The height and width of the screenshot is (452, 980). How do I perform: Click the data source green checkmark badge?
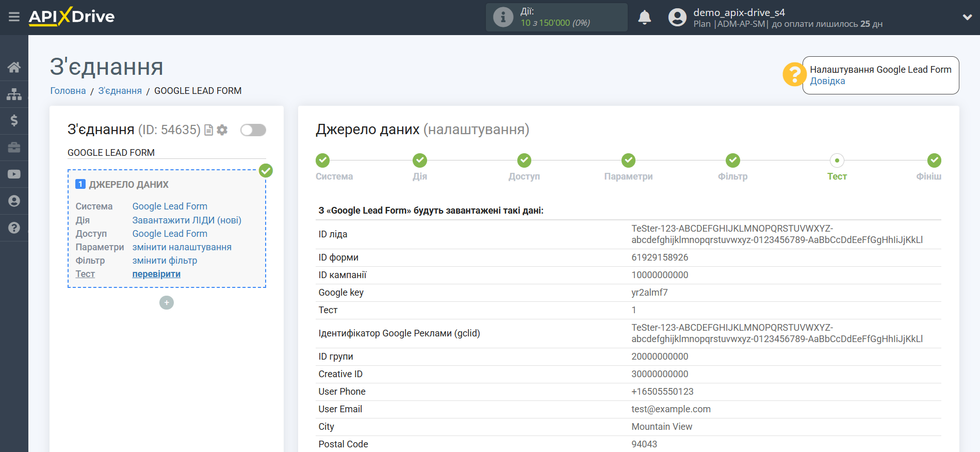pyautogui.click(x=266, y=170)
